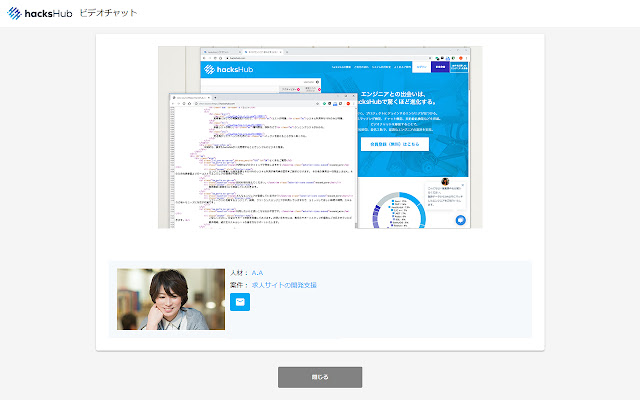Click the 人材 label text
The height and width of the screenshot is (400, 640).
pyautogui.click(x=239, y=273)
